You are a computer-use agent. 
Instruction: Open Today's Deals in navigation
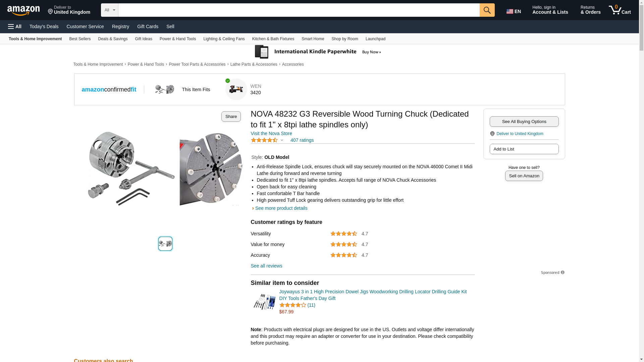point(44,26)
